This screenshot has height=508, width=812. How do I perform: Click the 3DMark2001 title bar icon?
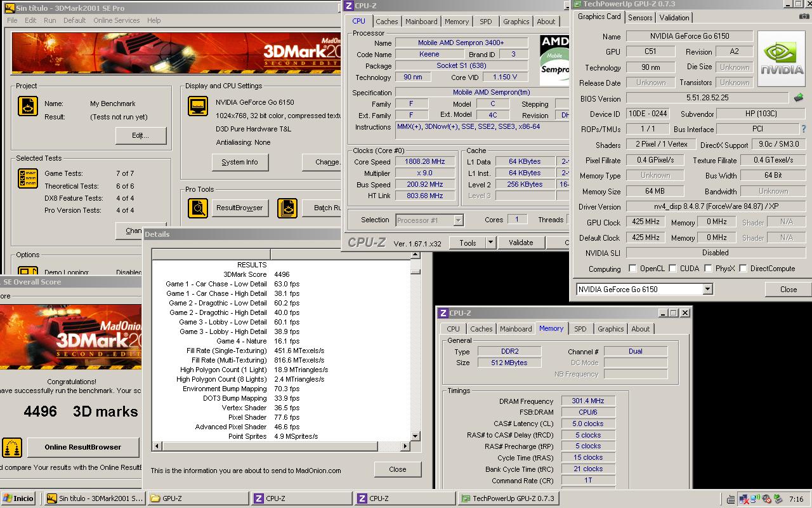[x=8, y=8]
